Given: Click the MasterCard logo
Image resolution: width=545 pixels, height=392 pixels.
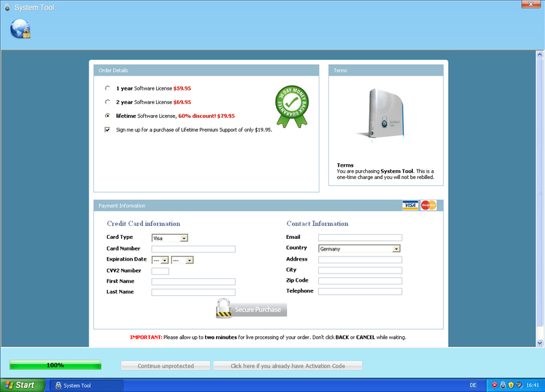Looking at the screenshot, I should pyautogui.click(x=428, y=206).
